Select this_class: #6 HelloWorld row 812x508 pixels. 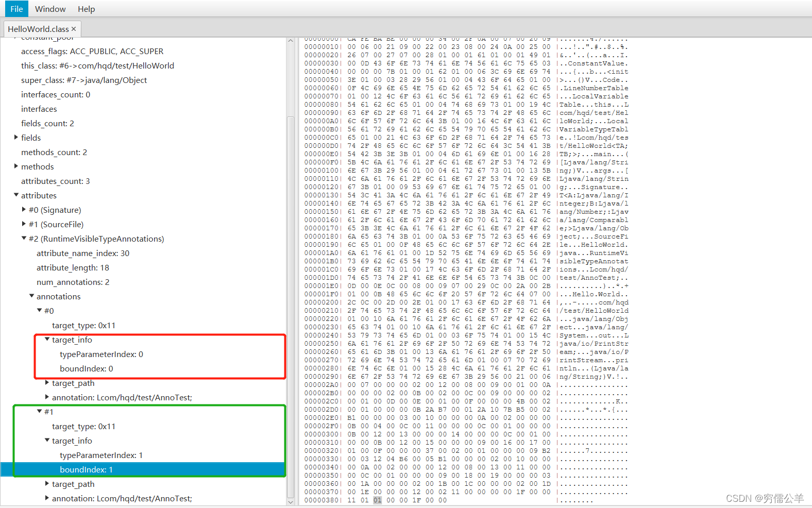pyautogui.click(x=97, y=65)
